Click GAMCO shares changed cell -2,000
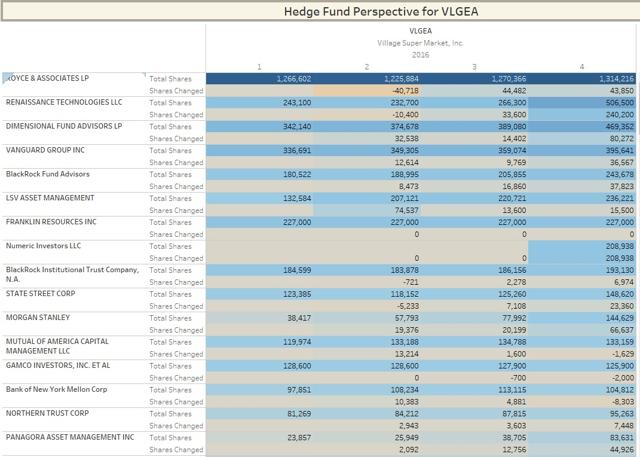This screenshot has width=640, height=457. click(x=582, y=378)
